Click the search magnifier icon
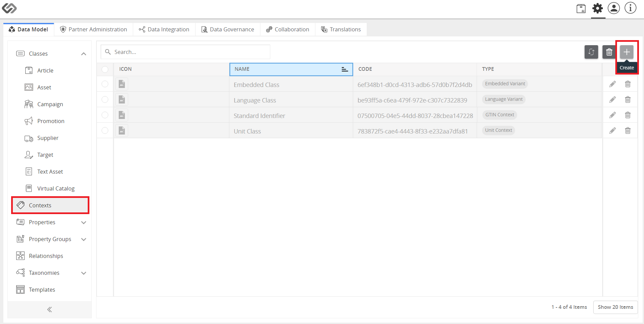This screenshot has width=644, height=324. 108,52
